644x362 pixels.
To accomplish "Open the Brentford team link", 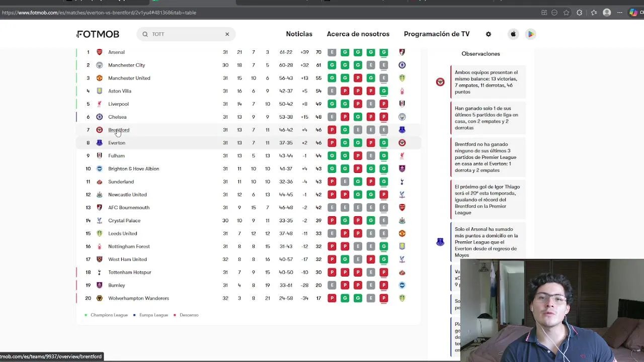I will [119, 130].
